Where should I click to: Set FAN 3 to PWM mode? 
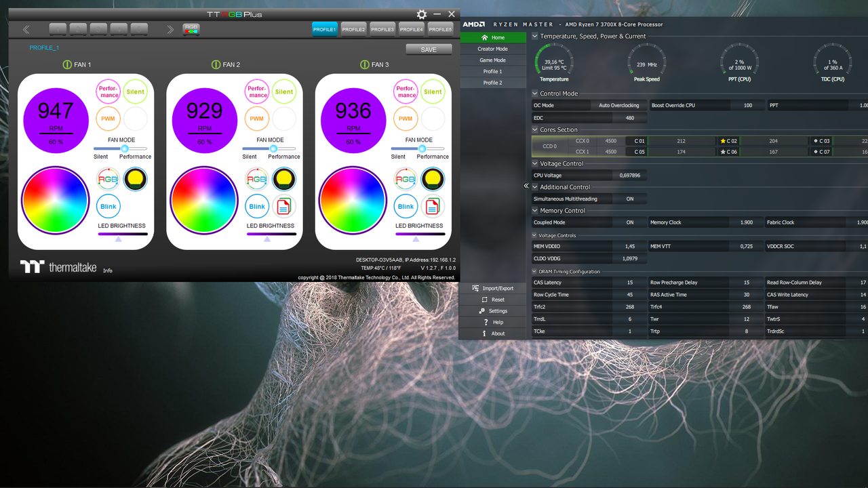[406, 118]
